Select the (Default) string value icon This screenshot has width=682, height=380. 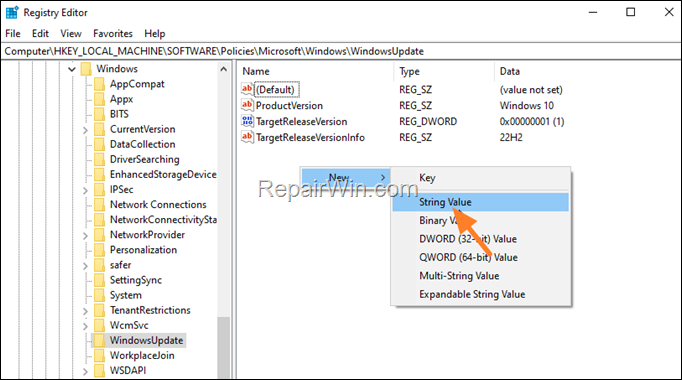(247, 89)
